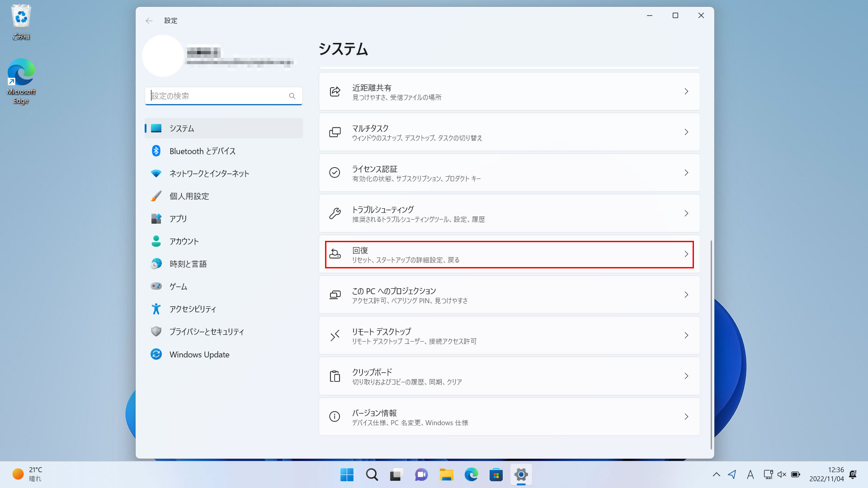Image resolution: width=868 pixels, height=488 pixels.
Task: Expand ライセンス認証 with its chevron
Action: [686, 173]
